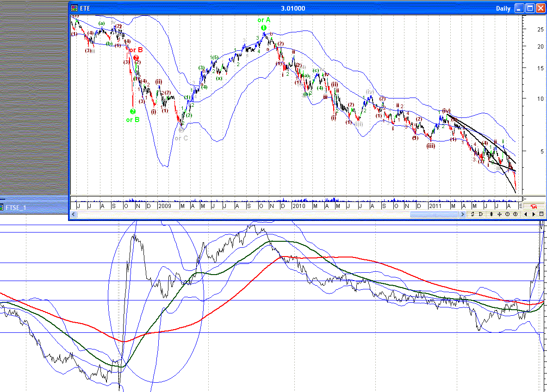Click the 2010 label on time axis
The width and height of the screenshot is (547, 392).
coord(299,206)
